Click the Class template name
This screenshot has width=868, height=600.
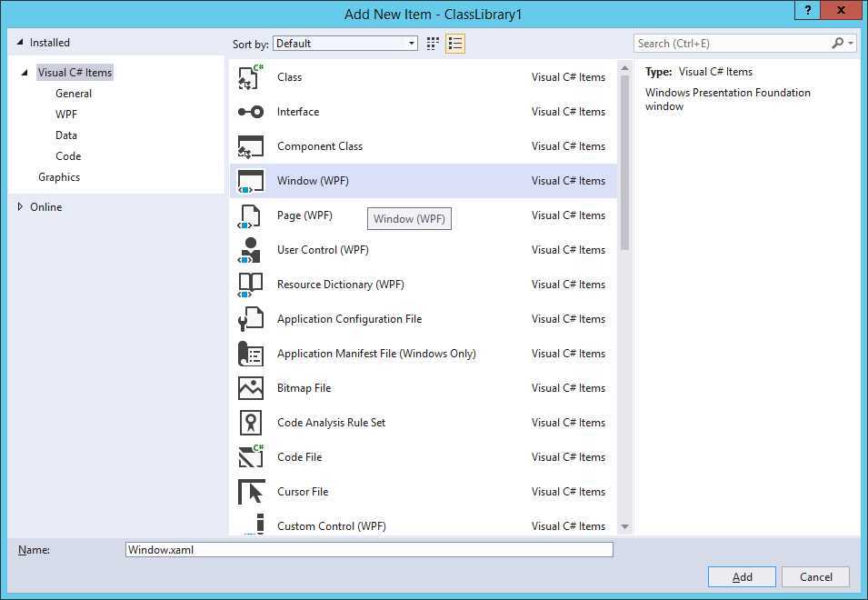click(x=290, y=77)
